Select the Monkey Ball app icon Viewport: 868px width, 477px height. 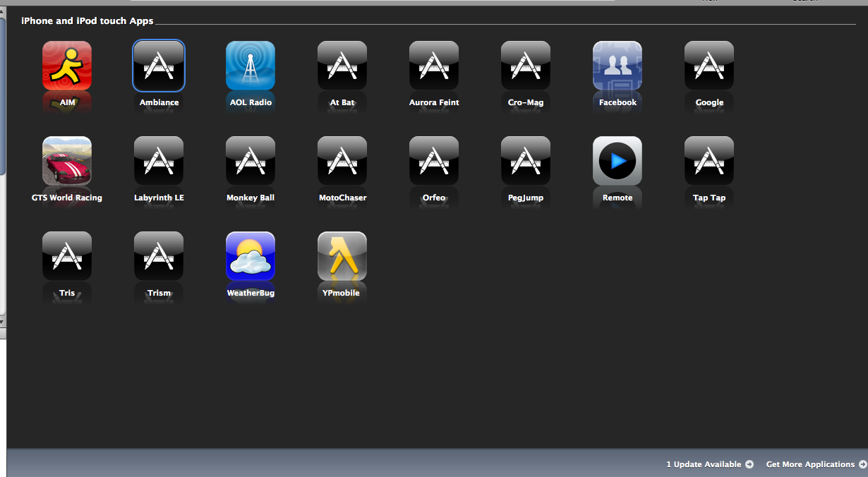click(251, 161)
